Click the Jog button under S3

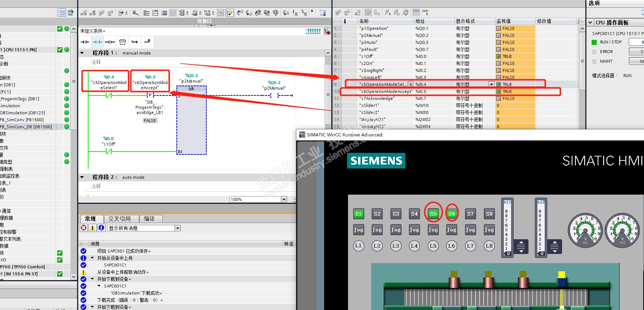click(396, 230)
